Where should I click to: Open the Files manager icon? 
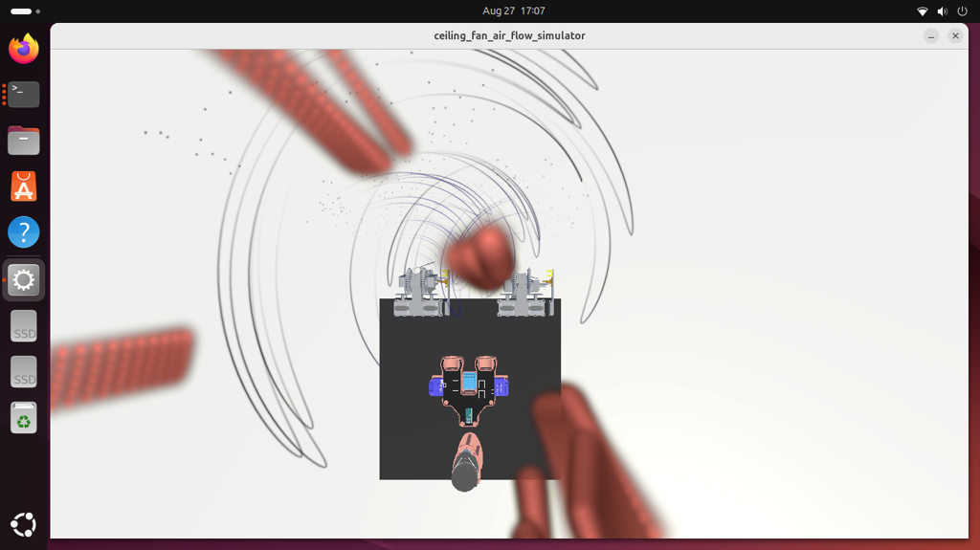24,140
